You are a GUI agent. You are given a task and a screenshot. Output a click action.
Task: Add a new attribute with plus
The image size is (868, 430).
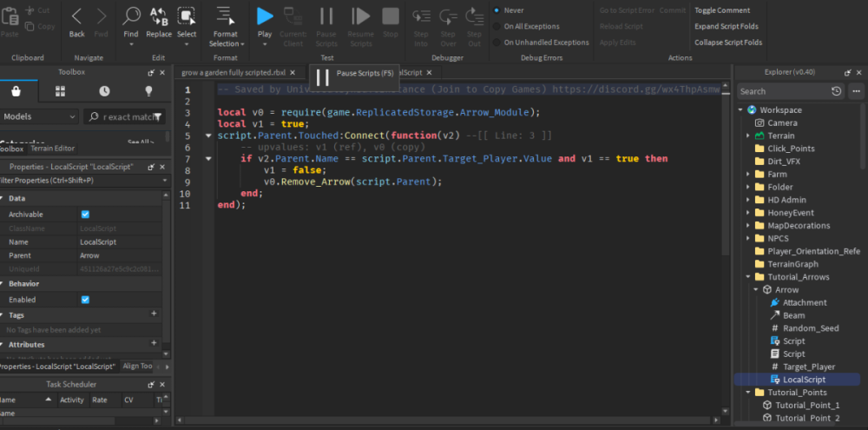pos(154,343)
